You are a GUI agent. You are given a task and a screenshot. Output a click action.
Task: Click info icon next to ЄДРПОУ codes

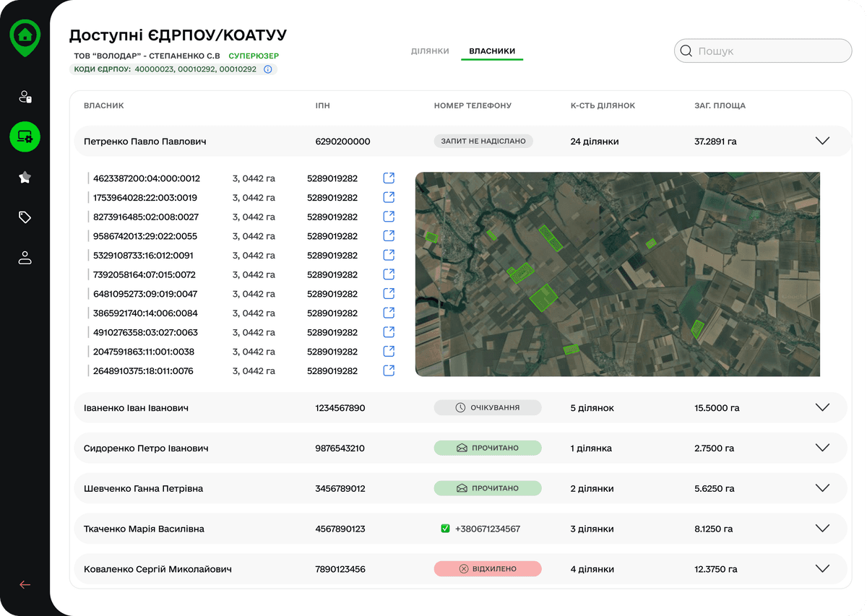pos(267,69)
